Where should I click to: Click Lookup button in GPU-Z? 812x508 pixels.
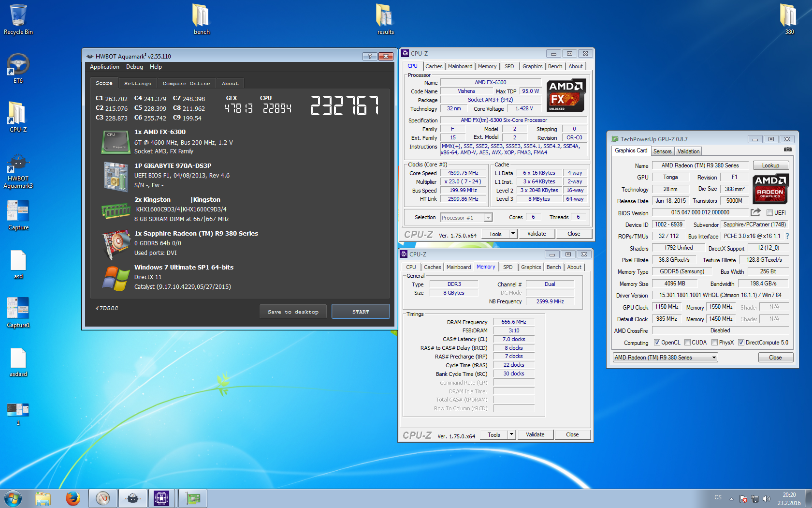[771, 165]
